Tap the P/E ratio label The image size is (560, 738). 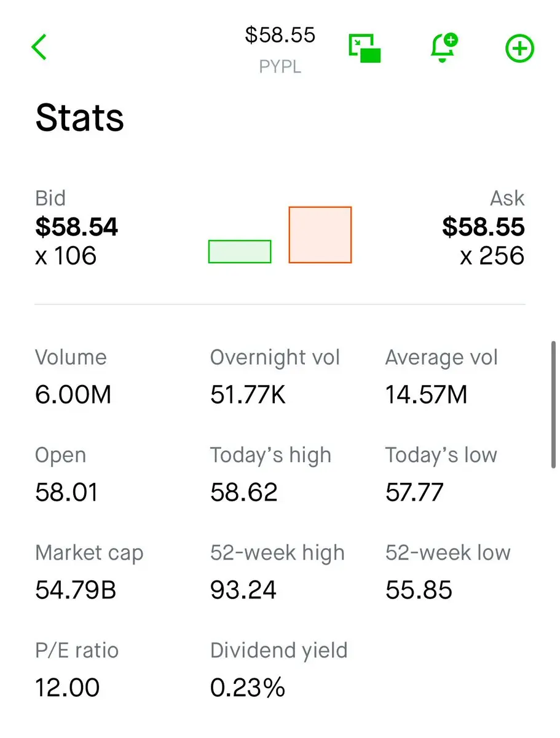click(77, 650)
